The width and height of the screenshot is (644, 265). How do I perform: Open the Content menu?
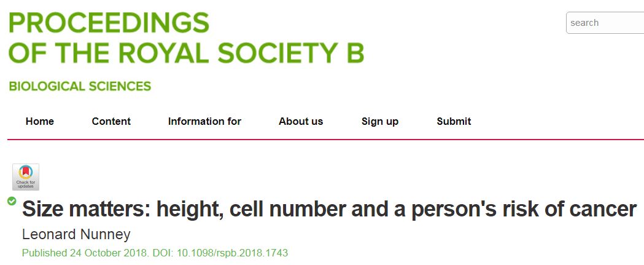[111, 121]
